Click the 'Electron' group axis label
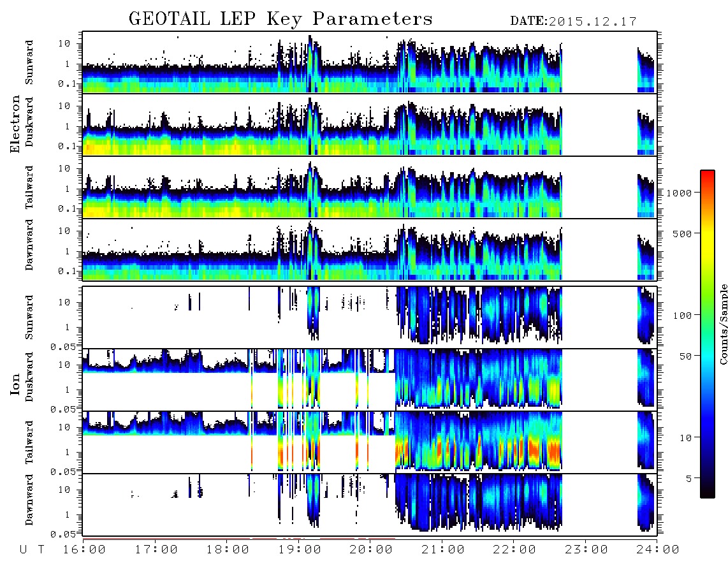 [15, 124]
